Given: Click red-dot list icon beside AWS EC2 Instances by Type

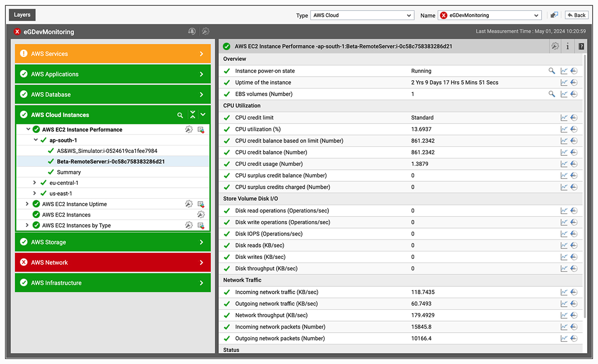Looking at the screenshot, I should (201, 226).
